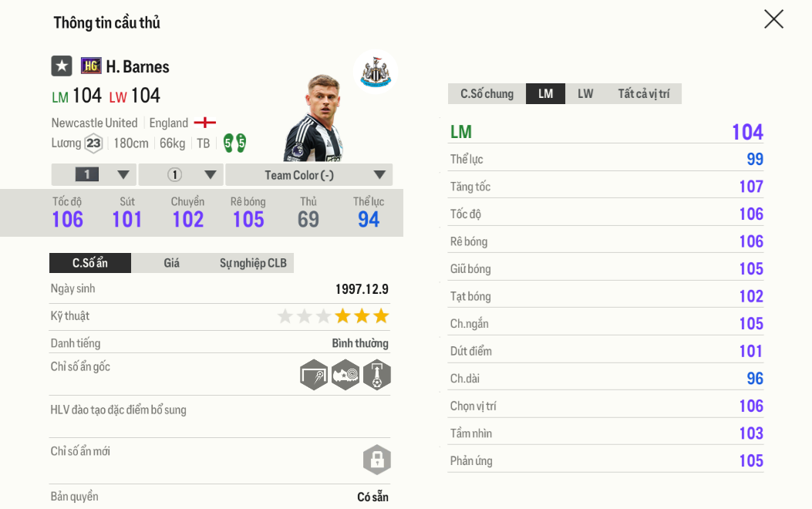Open the upgrade level 1 dropdown
The image size is (812, 509).
coord(94,174)
